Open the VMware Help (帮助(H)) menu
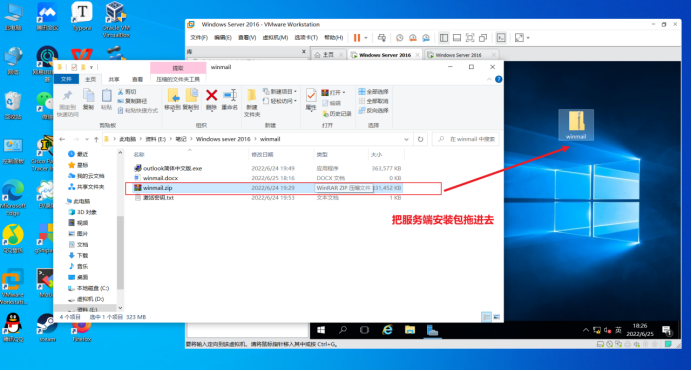 (x=333, y=38)
